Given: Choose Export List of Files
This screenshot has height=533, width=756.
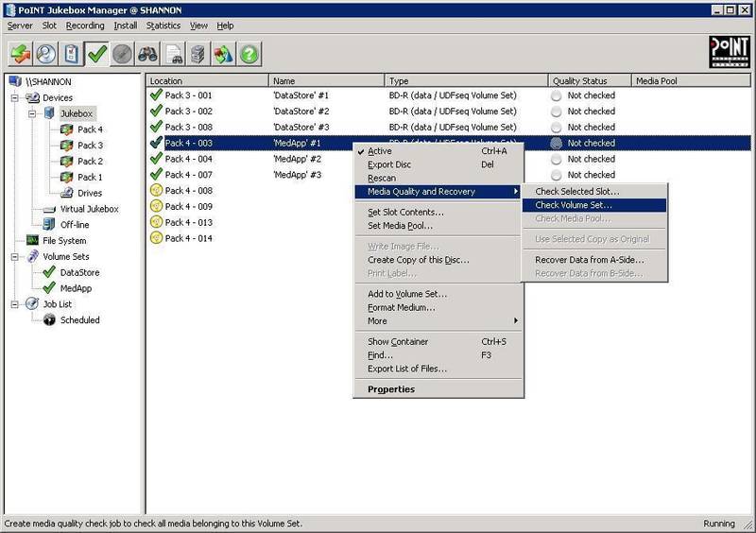Looking at the screenshot, I should tap(438, 369).
